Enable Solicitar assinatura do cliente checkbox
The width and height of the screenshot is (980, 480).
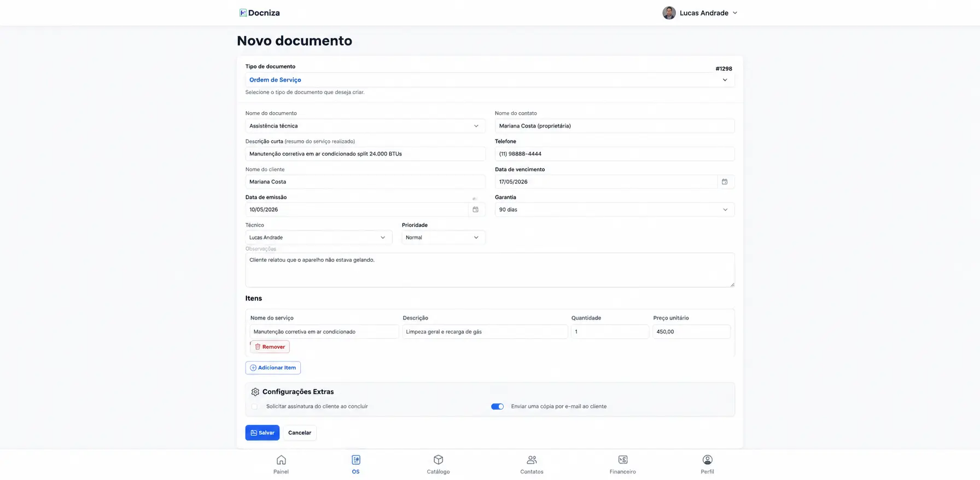click(x=254, y=407)
